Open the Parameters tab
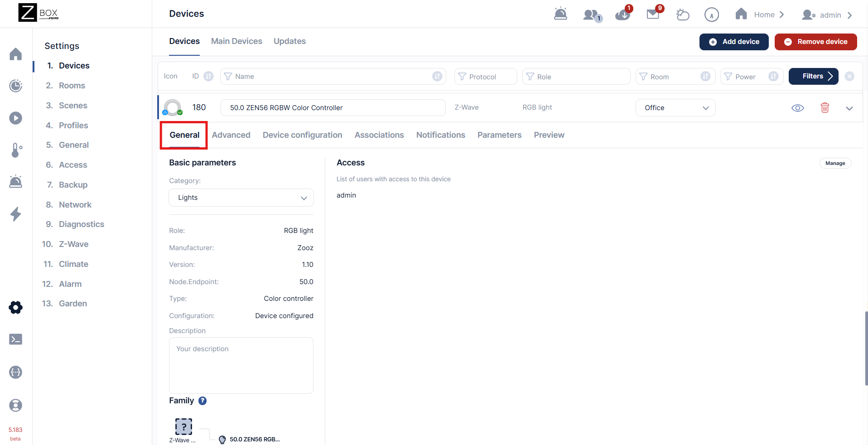Viewport: 868px width, 445px height. pos(500,135)
